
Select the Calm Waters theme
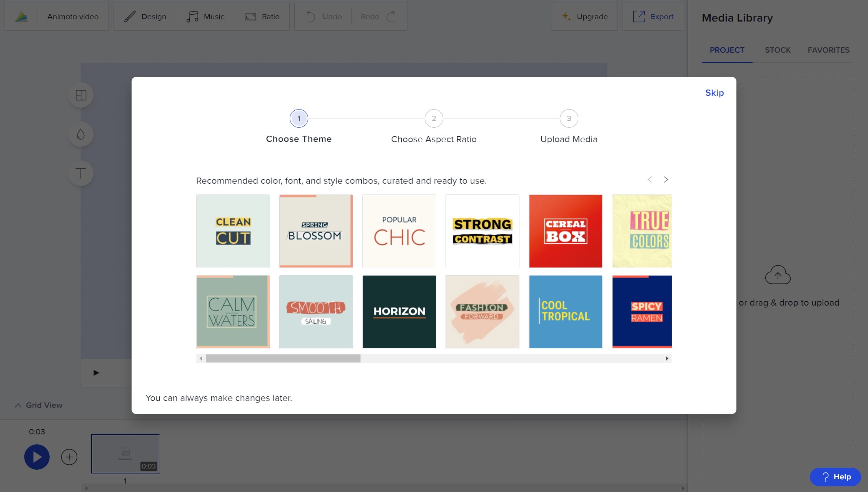(233, 312)
